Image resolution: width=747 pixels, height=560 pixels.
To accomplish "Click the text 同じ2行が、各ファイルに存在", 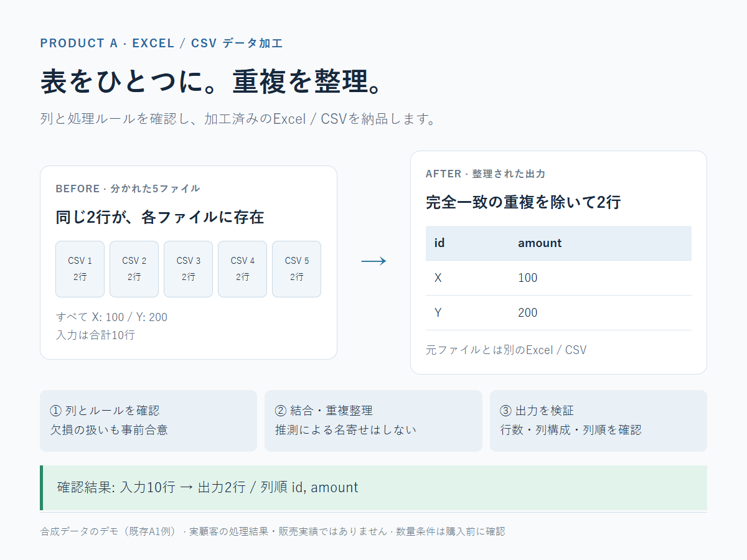I will (x=160, y=217).
